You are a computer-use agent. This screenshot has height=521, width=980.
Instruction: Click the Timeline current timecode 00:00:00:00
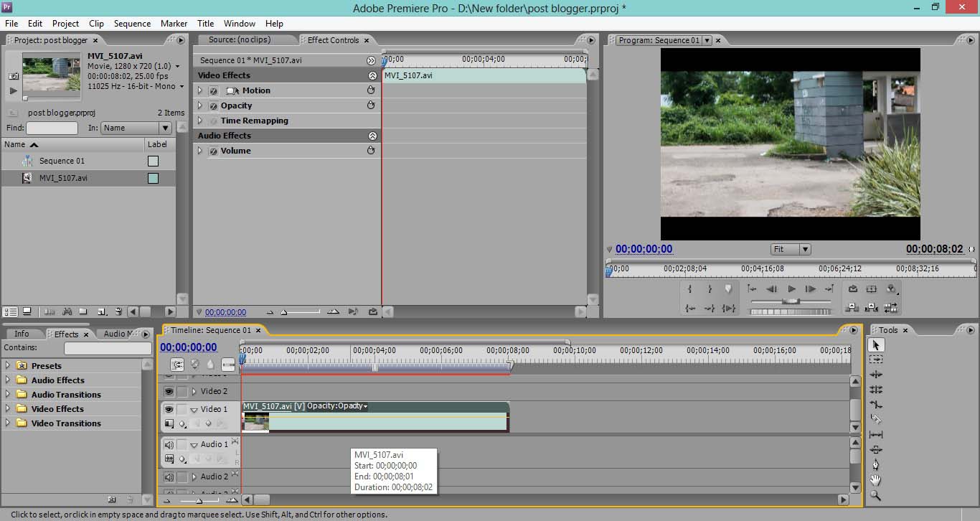189,347
